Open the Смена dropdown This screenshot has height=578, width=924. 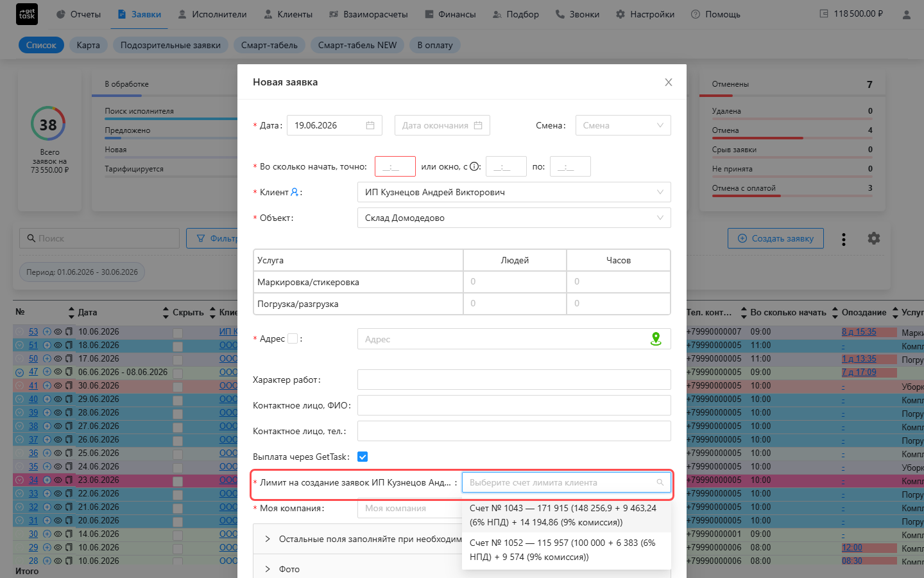(623, 125)
